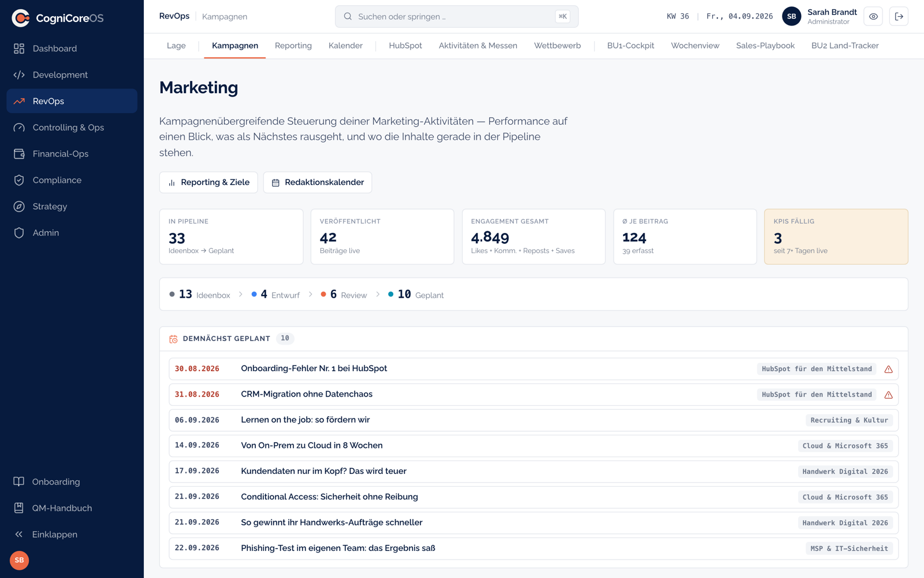924x578 pixels.
Task: Click the logout arrow icon
Action: click(899, 16)
